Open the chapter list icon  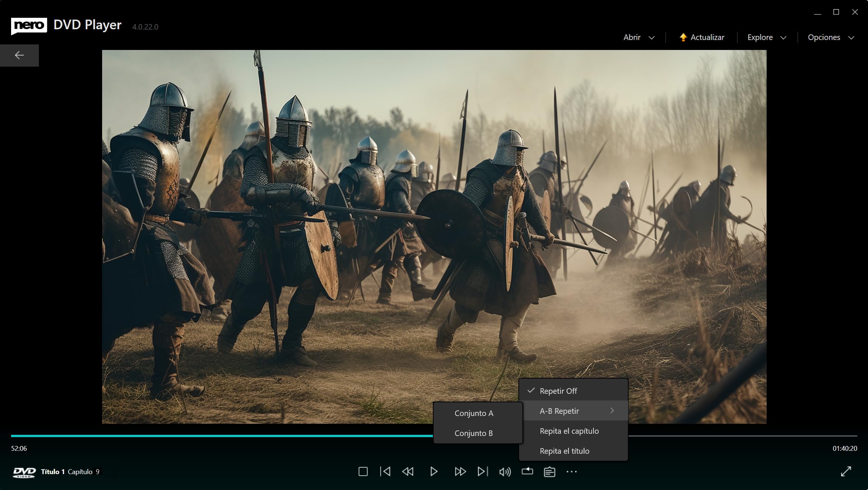pos(549,472)
